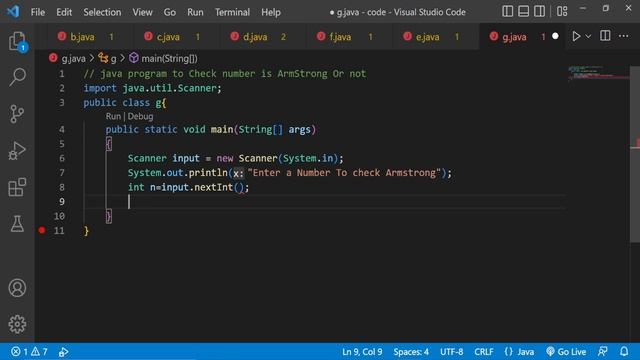Viewport: 640px width, 360px height.
Task: Toggle the secondary side bar
Action: click(539, 11)
